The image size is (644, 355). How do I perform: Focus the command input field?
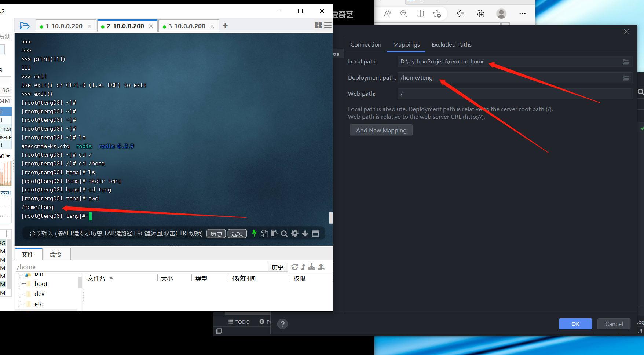click(116, 234)
